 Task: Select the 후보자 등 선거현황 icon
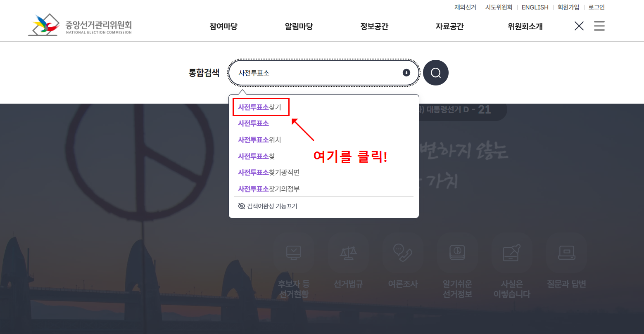click(293, 264)
